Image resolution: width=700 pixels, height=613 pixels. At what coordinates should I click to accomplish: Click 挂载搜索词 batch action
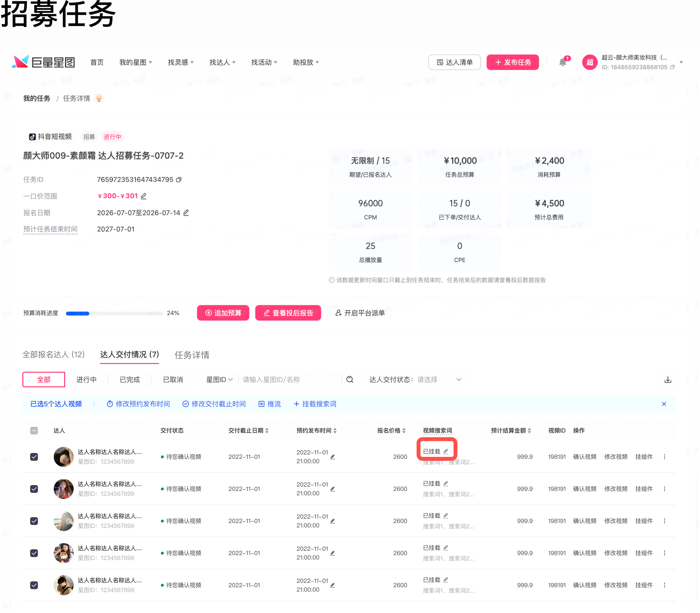[x=315, y=404]
